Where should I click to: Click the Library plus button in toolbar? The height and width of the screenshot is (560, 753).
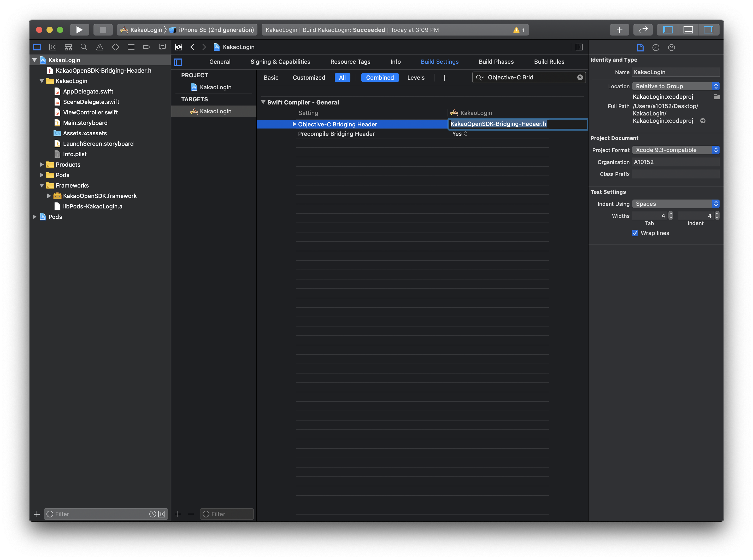click(x=619, y=30)
